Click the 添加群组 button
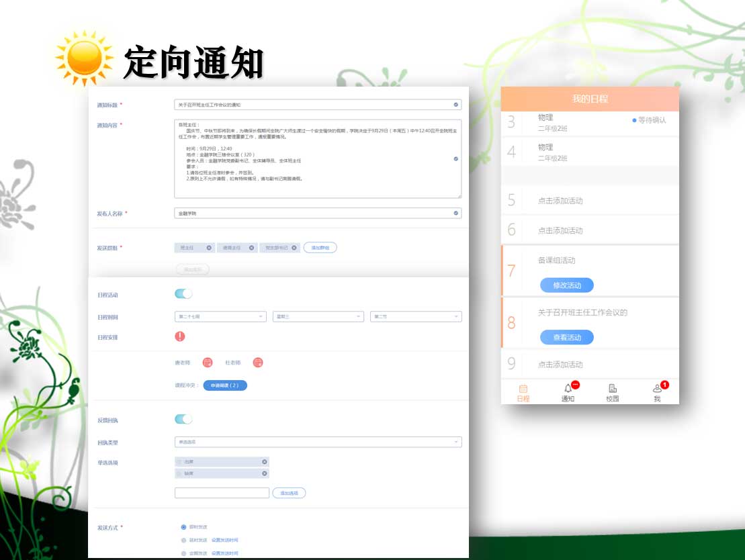The height and width of the screenshot is (560, 745). pos(320,248)
